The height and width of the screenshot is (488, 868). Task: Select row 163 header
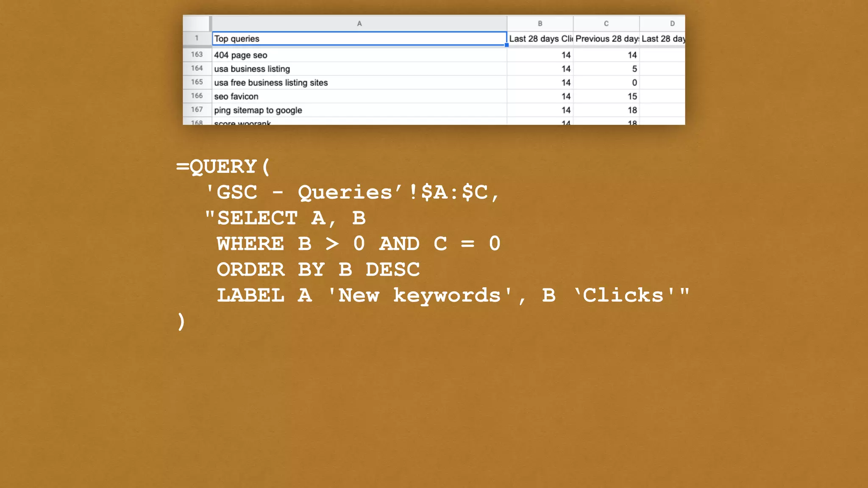coord(197,55)
